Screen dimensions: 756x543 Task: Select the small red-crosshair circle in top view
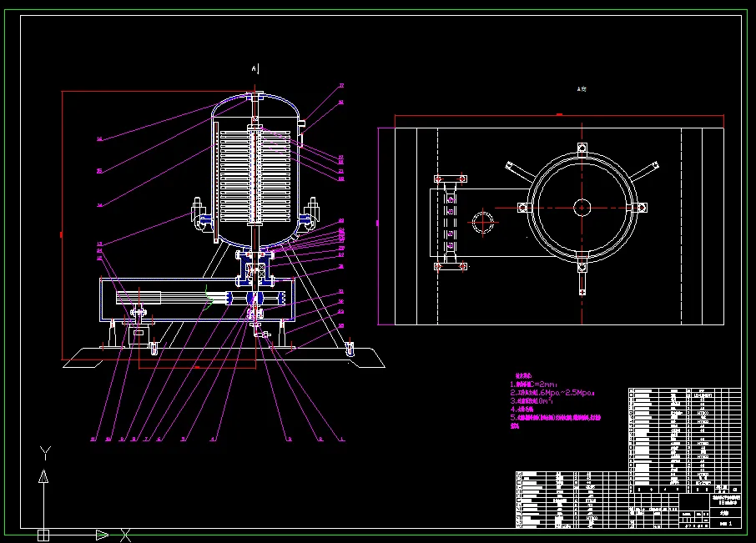pos(483,222)
